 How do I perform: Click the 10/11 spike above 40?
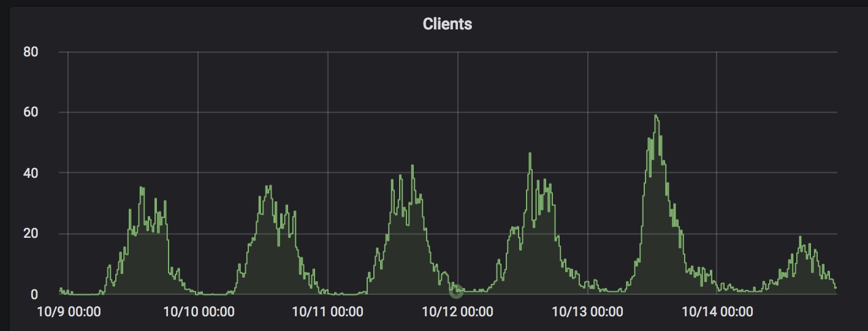[413, 165]
